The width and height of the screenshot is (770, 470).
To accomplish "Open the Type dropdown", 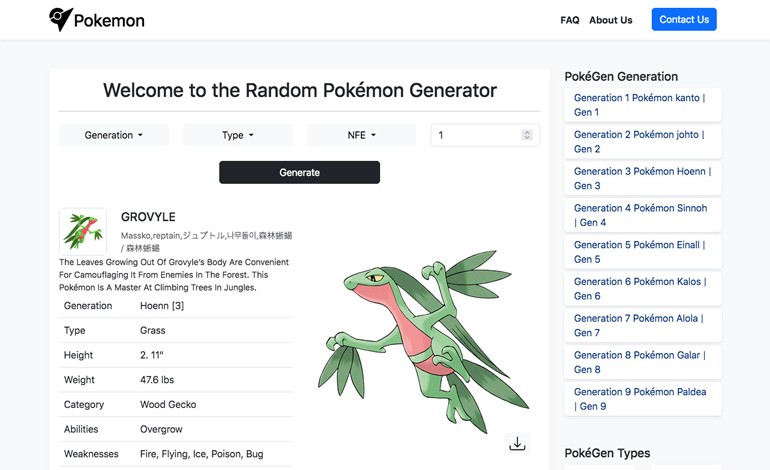I will click(x=238, y=135).
